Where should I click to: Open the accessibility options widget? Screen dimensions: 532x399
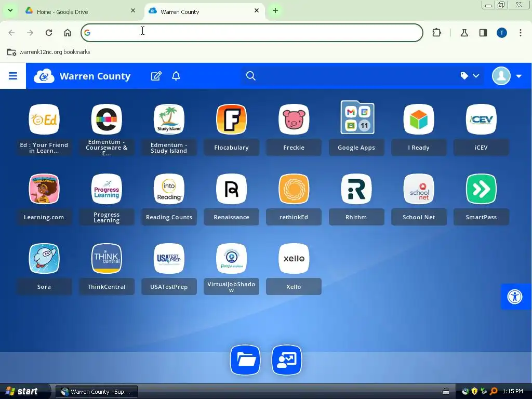click(515, 297)
